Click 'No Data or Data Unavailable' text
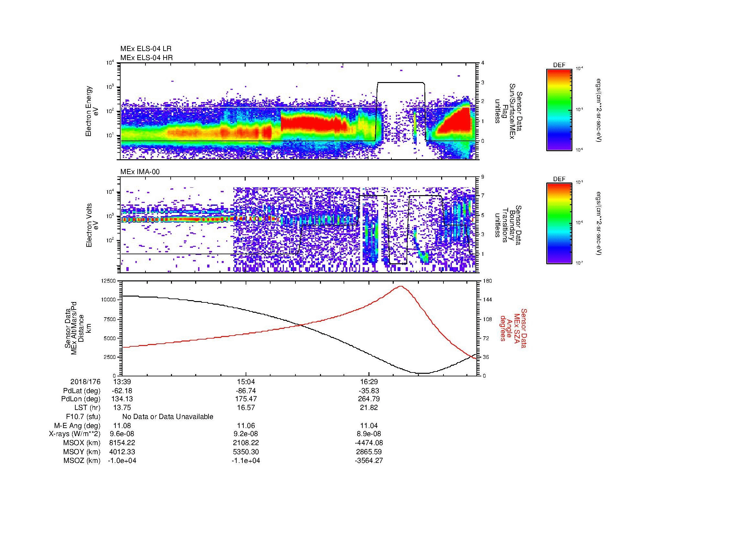Image resolution: width=756 pixels, height=534 pixels. pyautogui.click(x=168, y=417)
